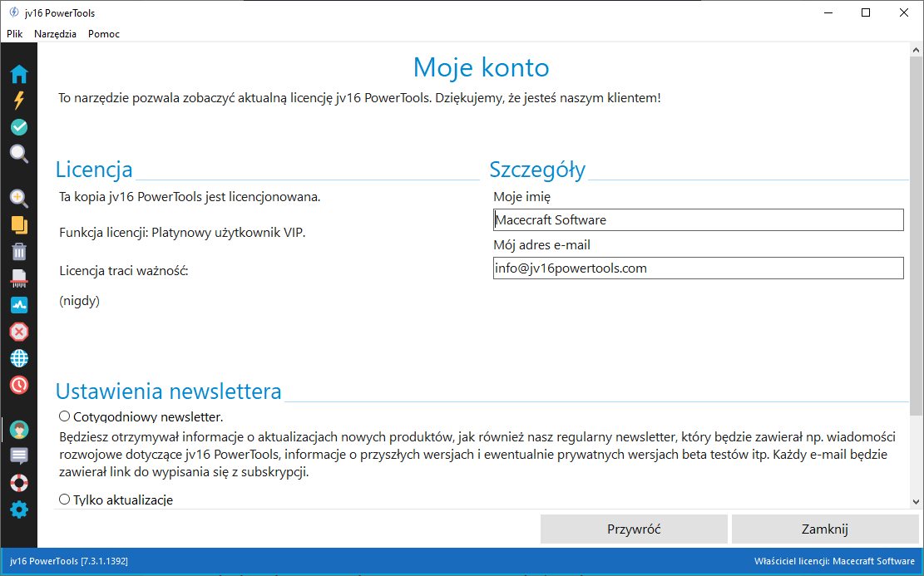Click the 'Szczegóły' section heading

pyautogui.click(x=537, y=169)
